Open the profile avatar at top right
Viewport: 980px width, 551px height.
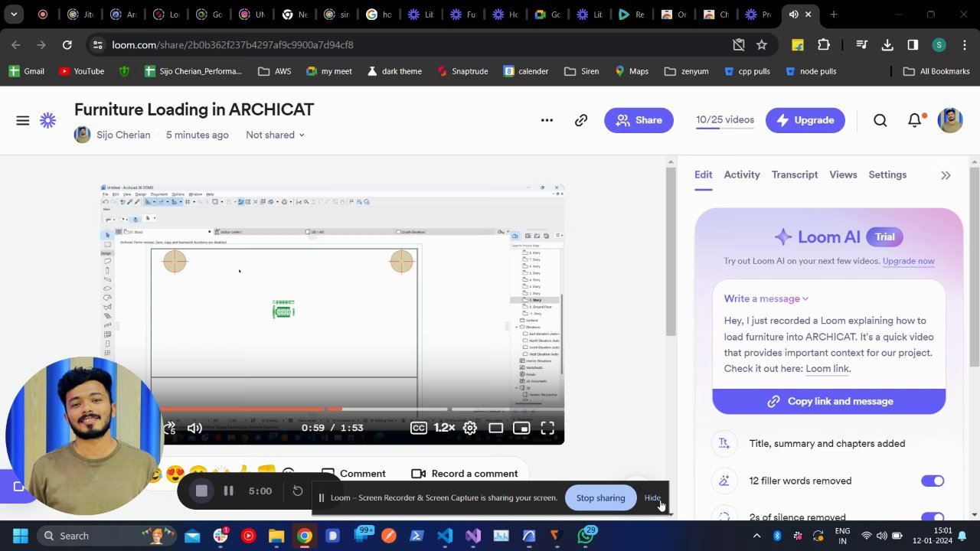pyautogui.click(x=950, y=120)
